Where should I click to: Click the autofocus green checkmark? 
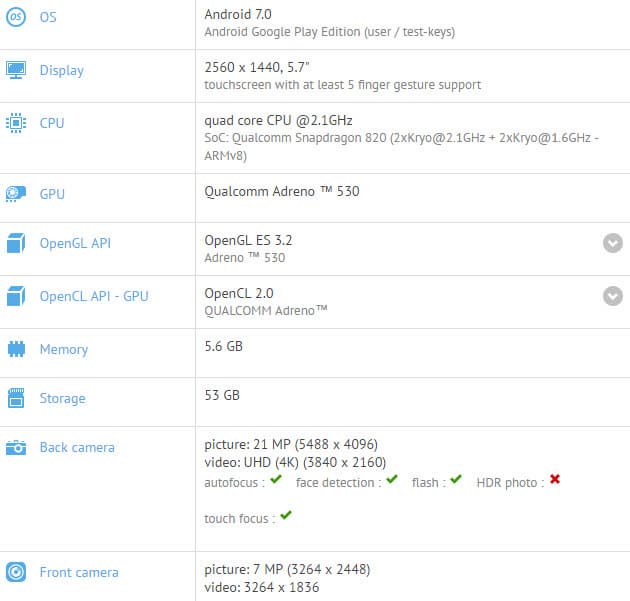pyautogui.click(x=276, y=479)
